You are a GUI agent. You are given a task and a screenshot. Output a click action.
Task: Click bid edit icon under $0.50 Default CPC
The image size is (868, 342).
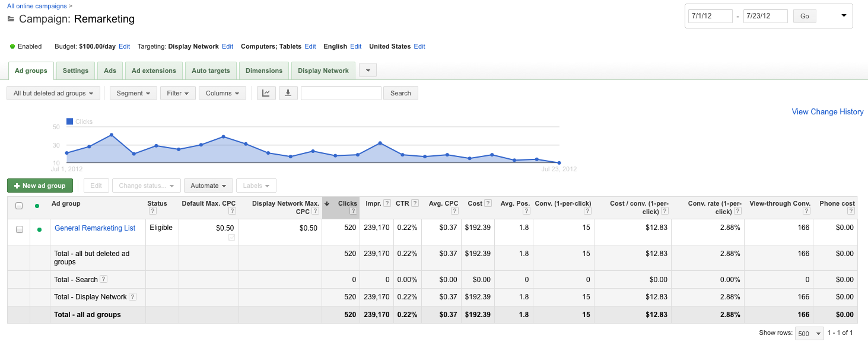231,237
